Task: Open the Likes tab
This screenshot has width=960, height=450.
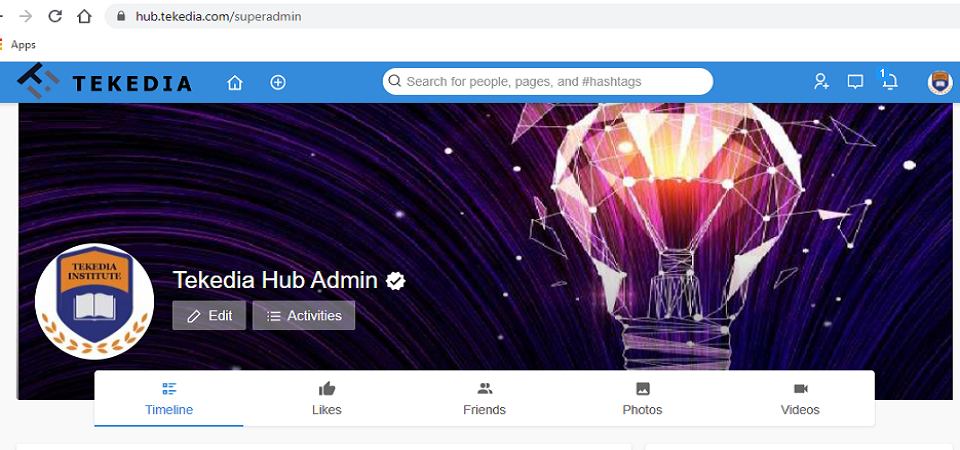Action: 327,398
